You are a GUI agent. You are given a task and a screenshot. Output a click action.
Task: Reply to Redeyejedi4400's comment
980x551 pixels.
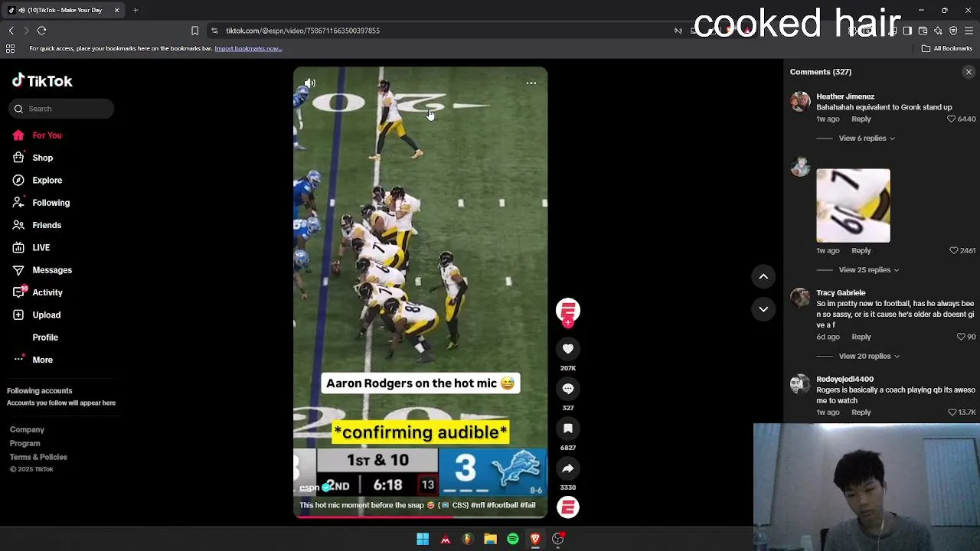coord(861,412)
